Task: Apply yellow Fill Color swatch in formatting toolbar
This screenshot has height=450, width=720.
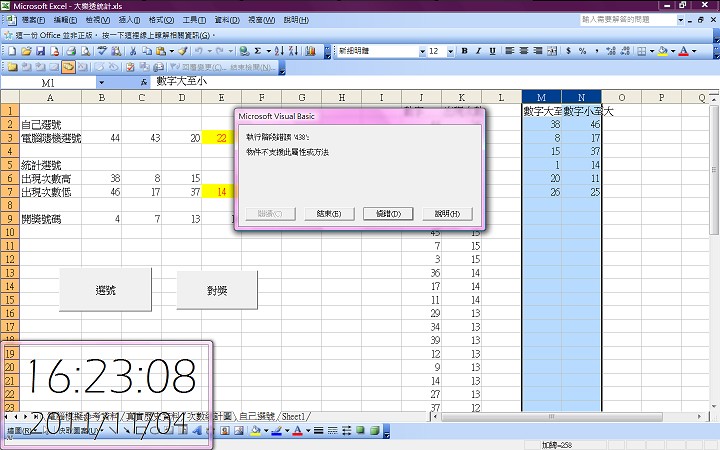Action: click(x=663, y=51)
